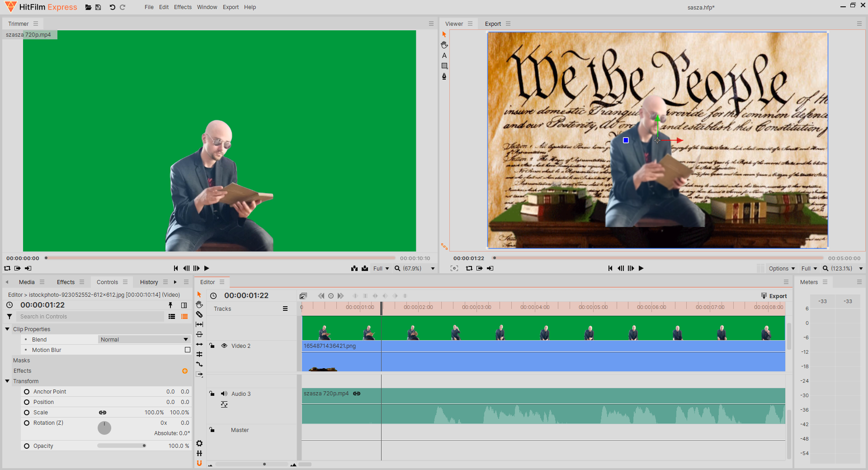Image resolution: width=868 pixels, height=470 pixels.
Task: Toggle timeline snapping magnet icon
Action: (x=199, y=463)
